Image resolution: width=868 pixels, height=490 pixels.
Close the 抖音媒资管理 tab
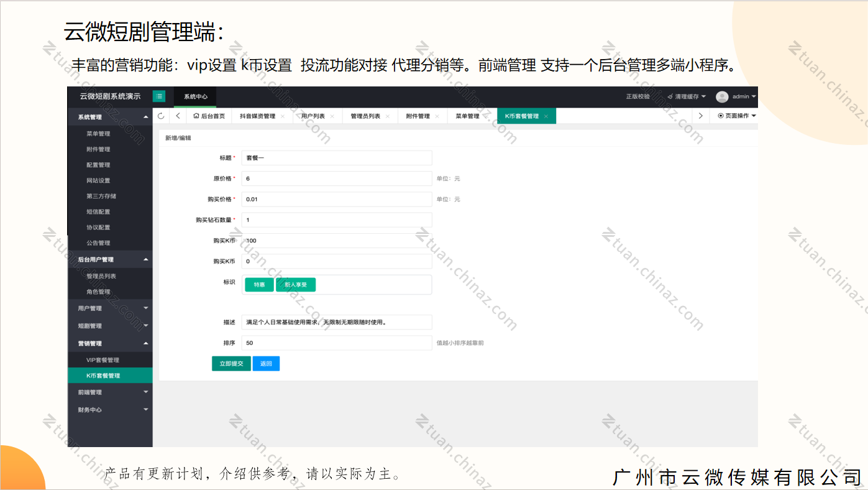click(x=282, y=116)
